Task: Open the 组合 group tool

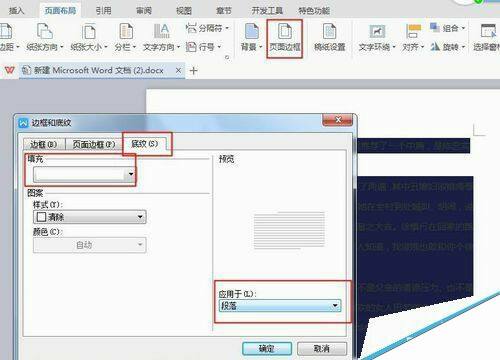Action: coord(447,28)
